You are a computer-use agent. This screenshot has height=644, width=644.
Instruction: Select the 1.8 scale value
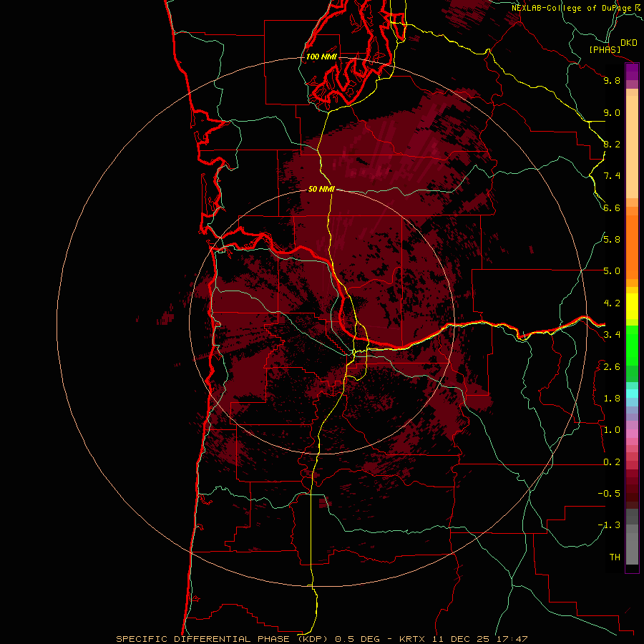click(612, 399)
